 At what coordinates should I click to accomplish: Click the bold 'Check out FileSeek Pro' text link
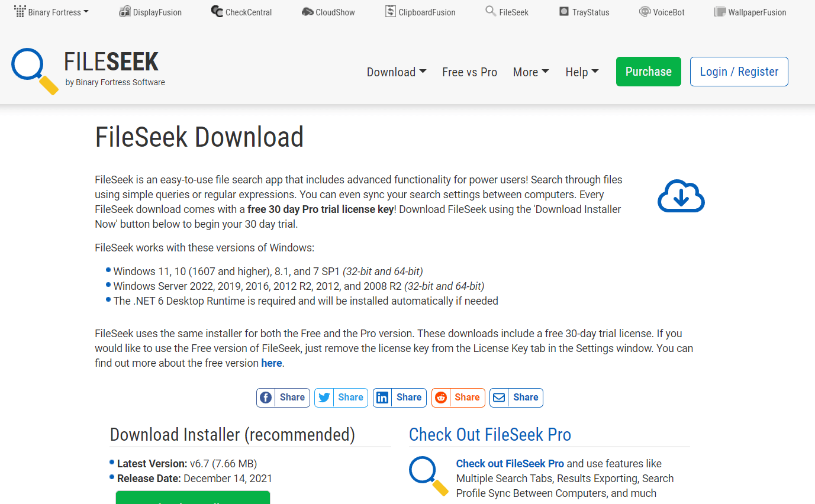(510, 464)
